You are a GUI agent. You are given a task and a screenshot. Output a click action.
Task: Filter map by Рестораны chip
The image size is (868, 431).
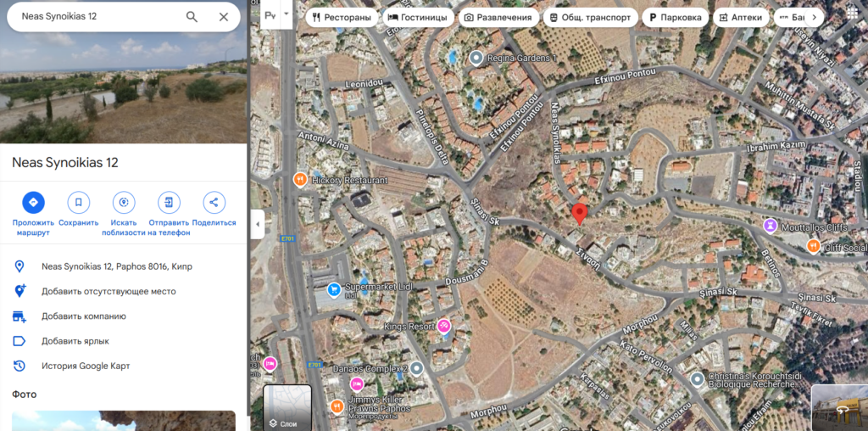pyautogui.click(x=342, y=17)
